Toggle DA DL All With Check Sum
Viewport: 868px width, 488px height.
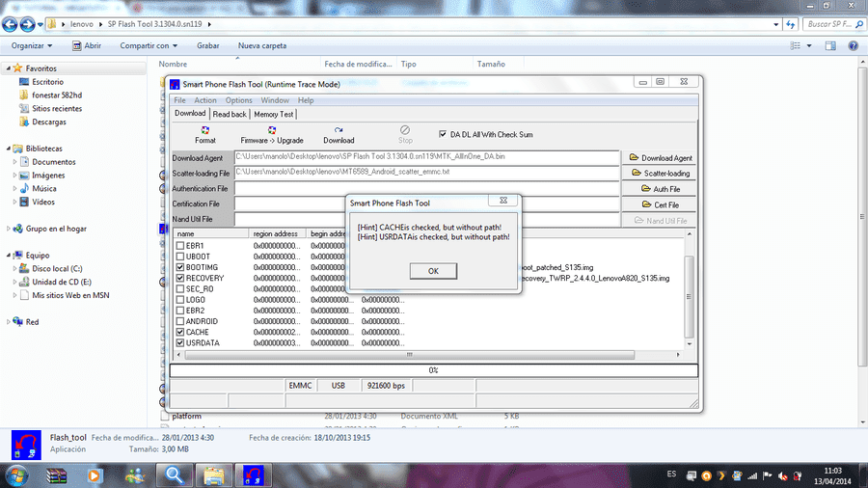[443, 134]
